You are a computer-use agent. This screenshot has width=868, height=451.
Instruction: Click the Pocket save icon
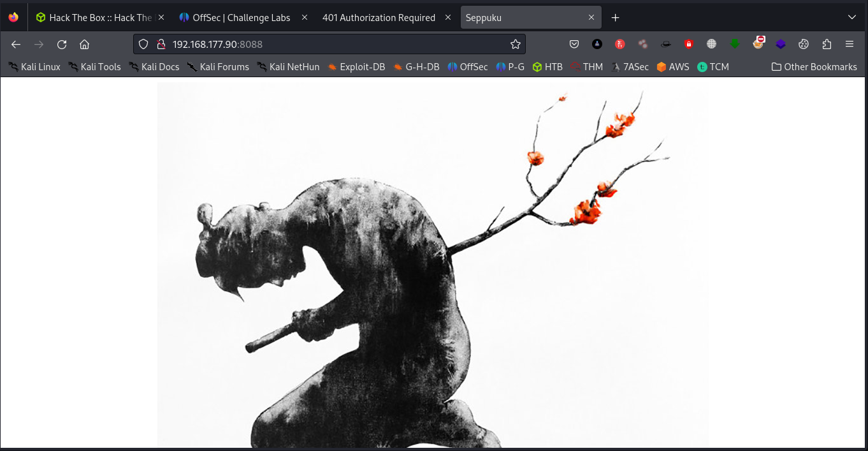574,44
